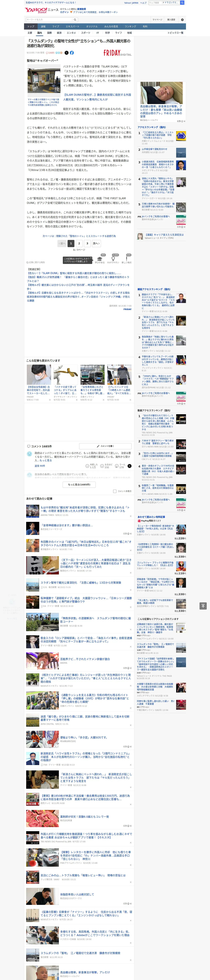Click うーん reaction on comment
Viewport: 210px width, 980px height.
coord(117,466)
